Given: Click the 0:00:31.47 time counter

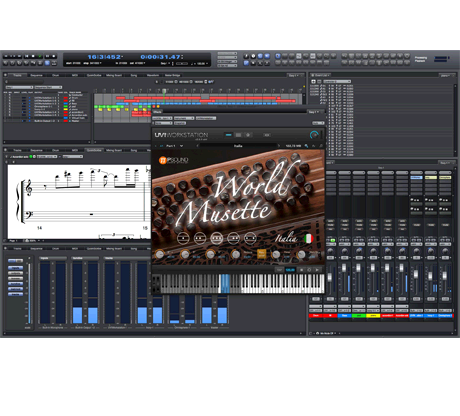Looking at the screenshot, I should pyautogui.click(x=161, y=57).
